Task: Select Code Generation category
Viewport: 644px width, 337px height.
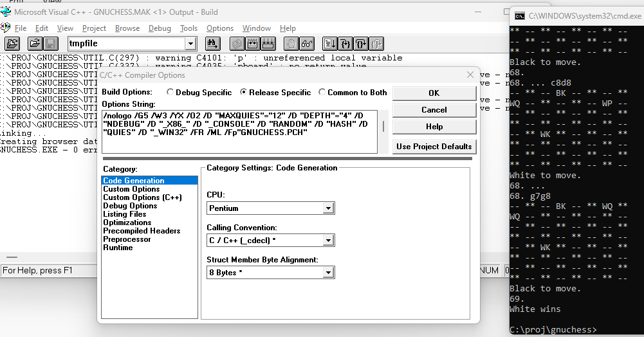Action: click(x=149, y=181)
